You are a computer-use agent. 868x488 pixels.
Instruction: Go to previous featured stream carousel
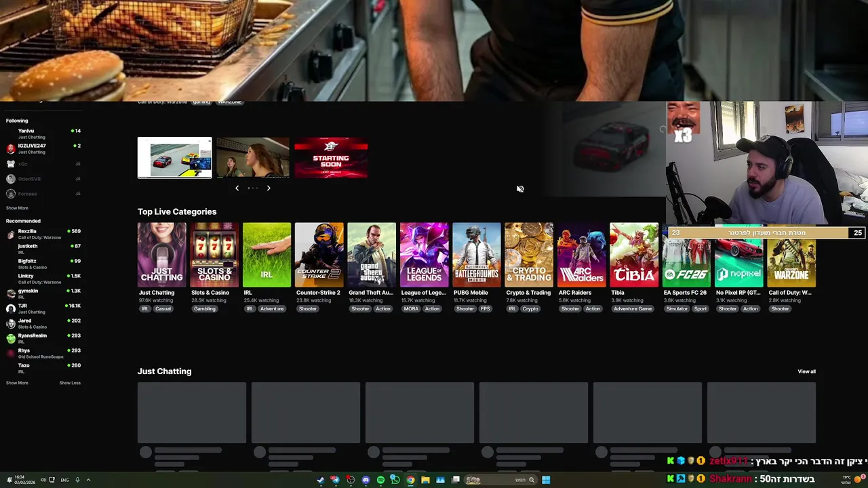pos(237,188)
